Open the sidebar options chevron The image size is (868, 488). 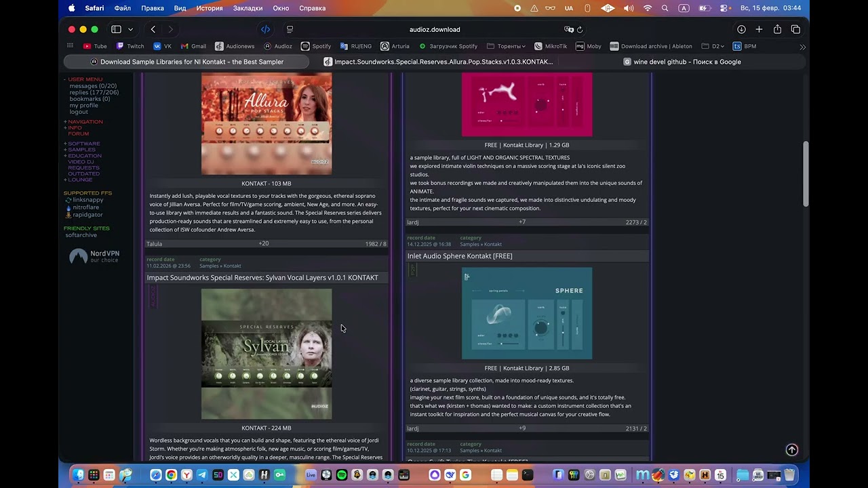click(x=130, y=29)
